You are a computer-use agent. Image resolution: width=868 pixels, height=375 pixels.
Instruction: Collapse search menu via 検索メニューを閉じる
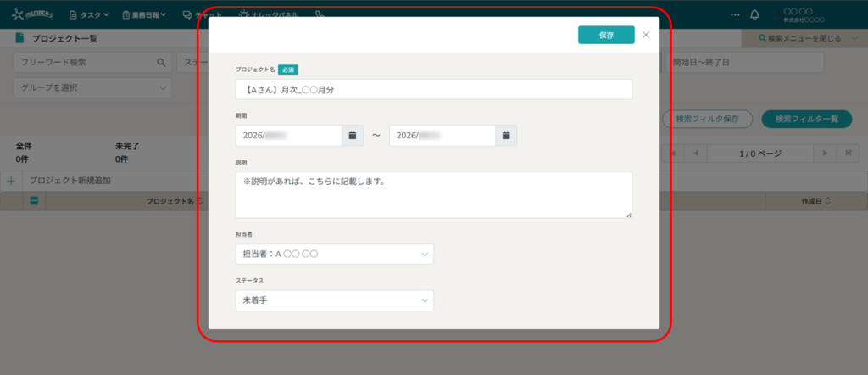click(804, 38)
